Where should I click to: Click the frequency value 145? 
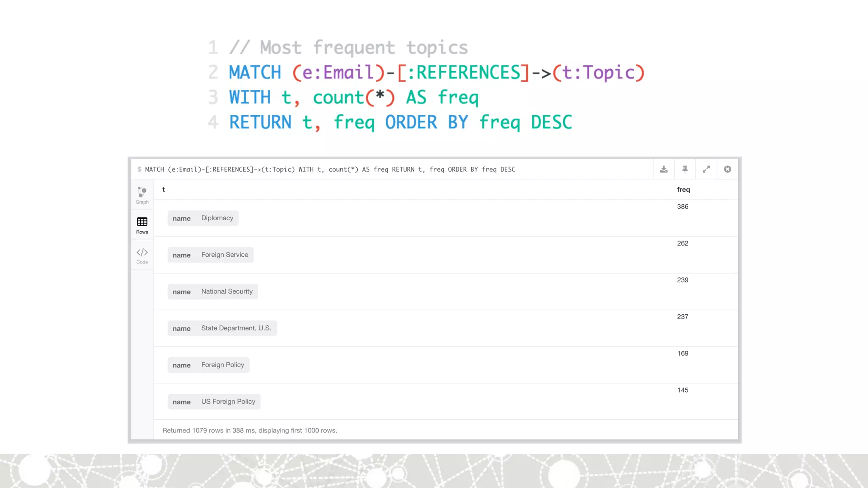(x=682, y=390)
